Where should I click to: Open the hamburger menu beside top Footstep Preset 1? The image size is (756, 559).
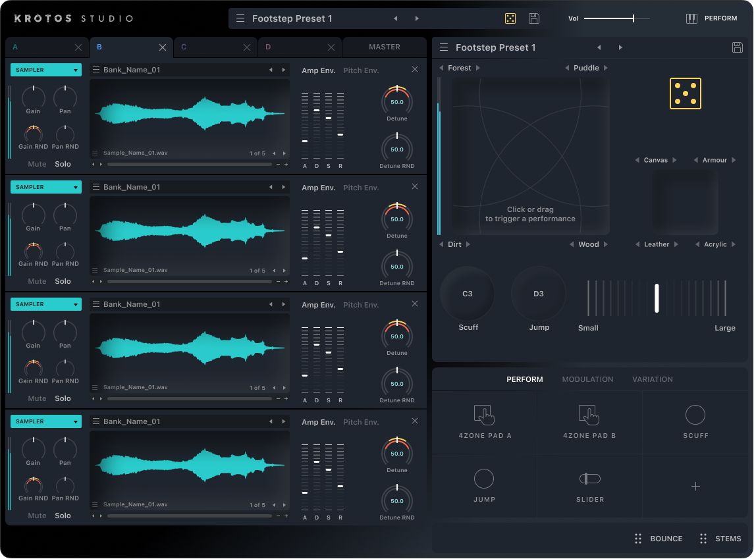(240, 18)
